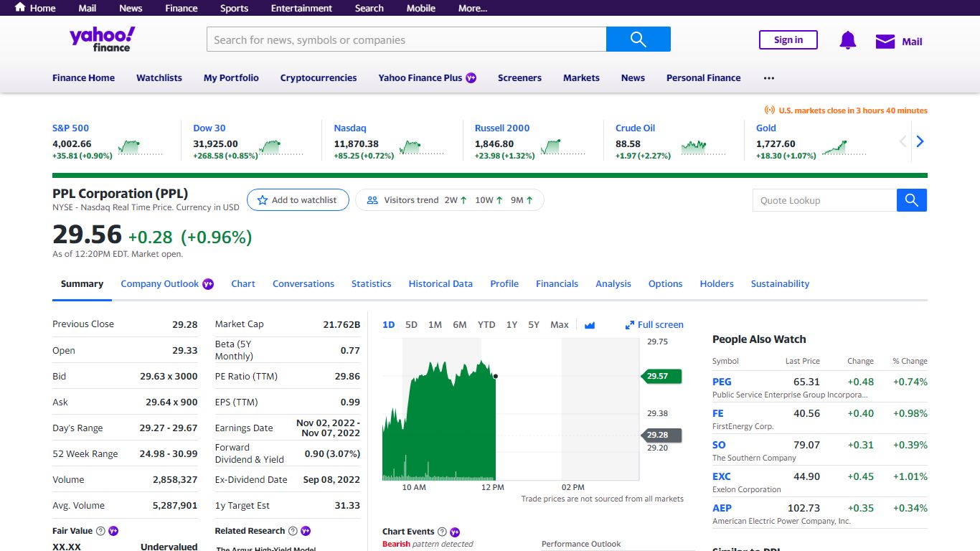
Task: Open the Sustainability tab
Action: [780, 283]
